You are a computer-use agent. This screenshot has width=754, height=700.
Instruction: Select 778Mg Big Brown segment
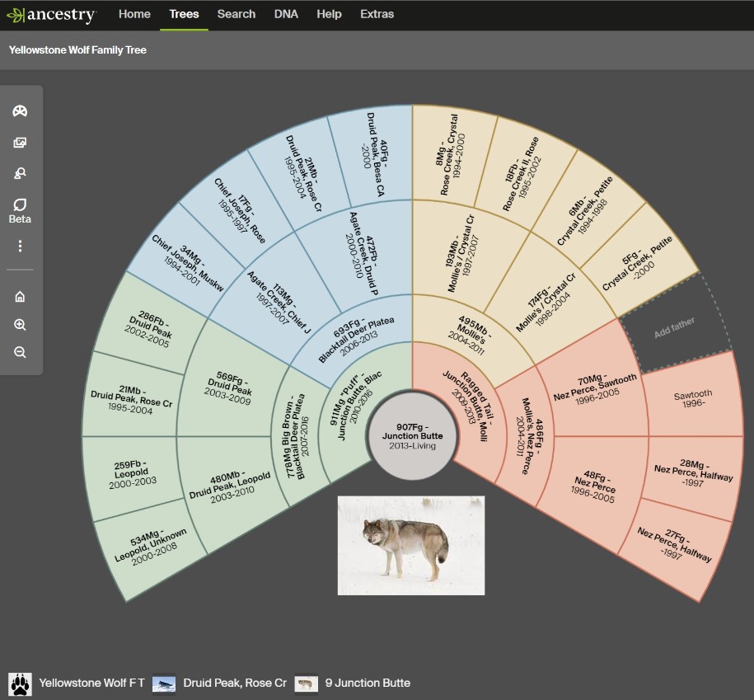(x=297, y=436)
